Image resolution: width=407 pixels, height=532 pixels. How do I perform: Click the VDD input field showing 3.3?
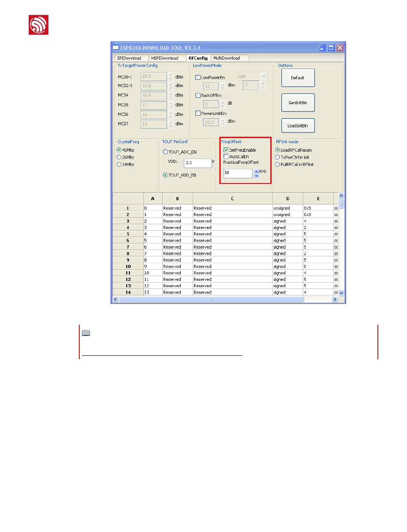[x=198, y=163]
